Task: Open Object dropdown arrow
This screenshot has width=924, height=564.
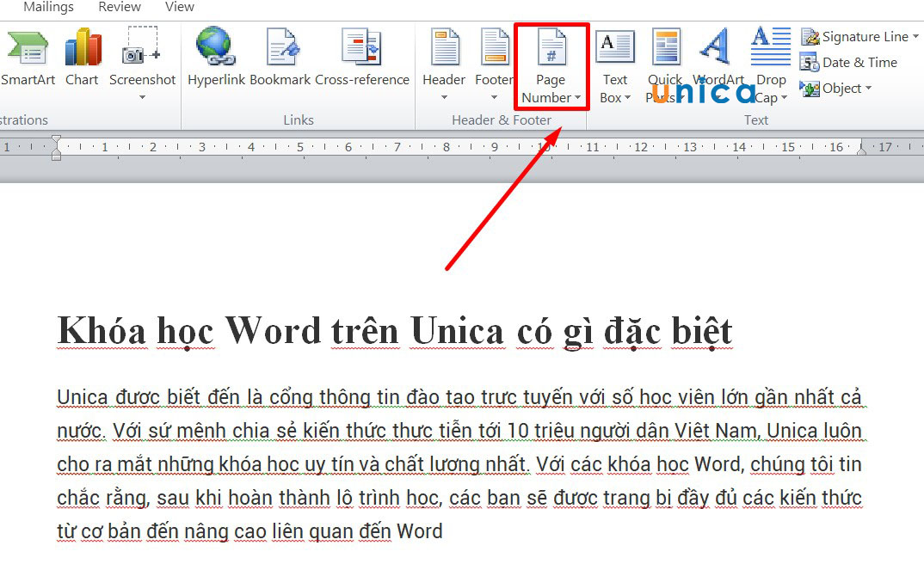Action: point(868,89)
